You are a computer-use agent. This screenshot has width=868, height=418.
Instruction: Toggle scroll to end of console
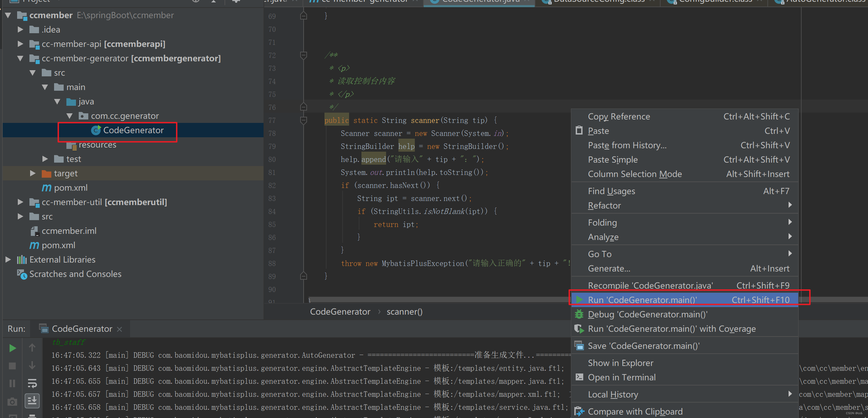coord(32,400)
